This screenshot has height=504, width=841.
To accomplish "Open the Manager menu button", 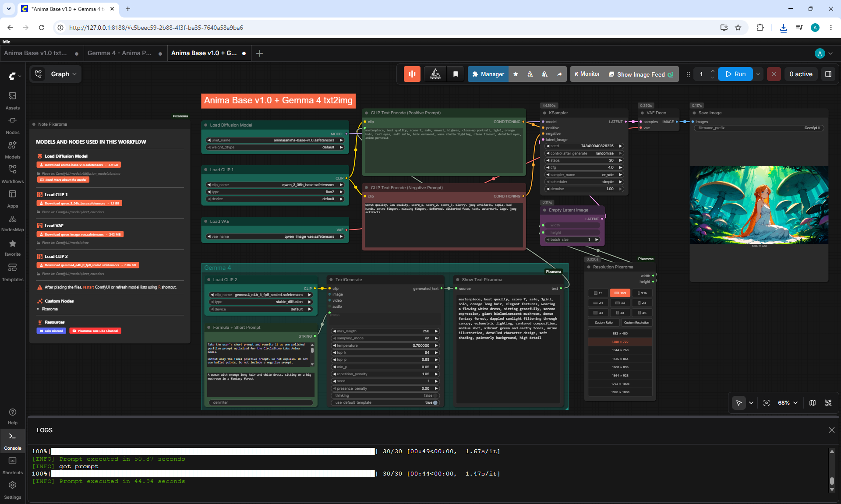I will (488, 74).
